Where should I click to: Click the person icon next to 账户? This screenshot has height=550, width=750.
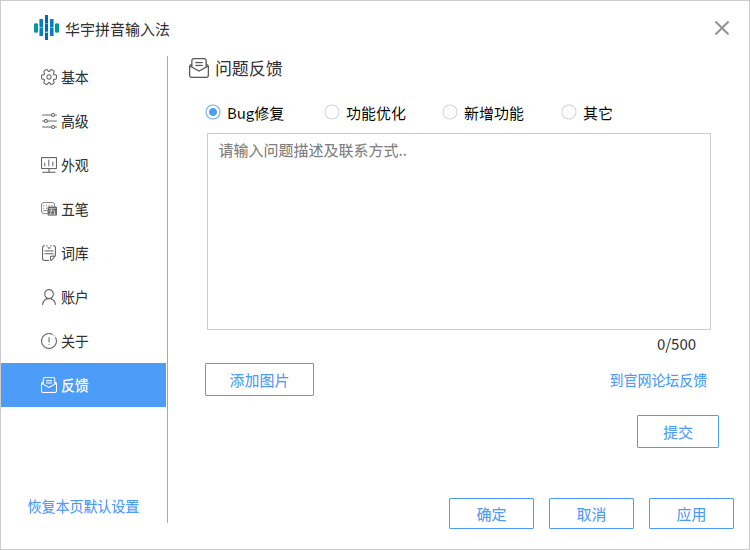tap(48, 297)
